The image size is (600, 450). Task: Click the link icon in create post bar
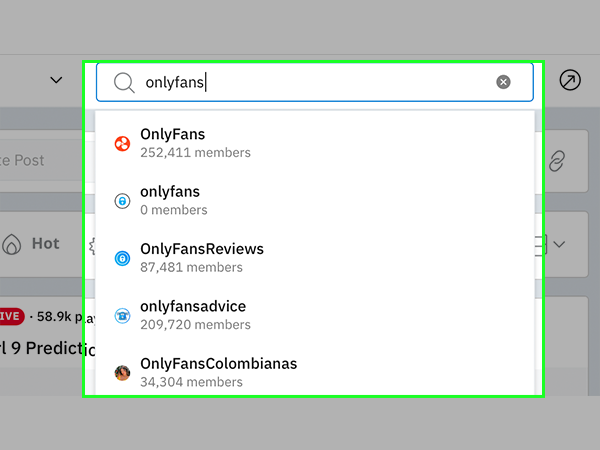click(x=557, y=161)
